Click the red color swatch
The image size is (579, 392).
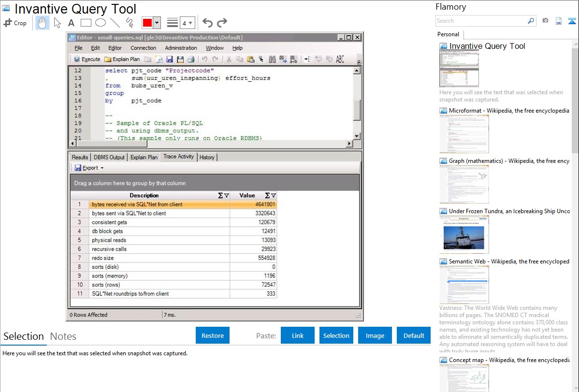tap(147, 23)
